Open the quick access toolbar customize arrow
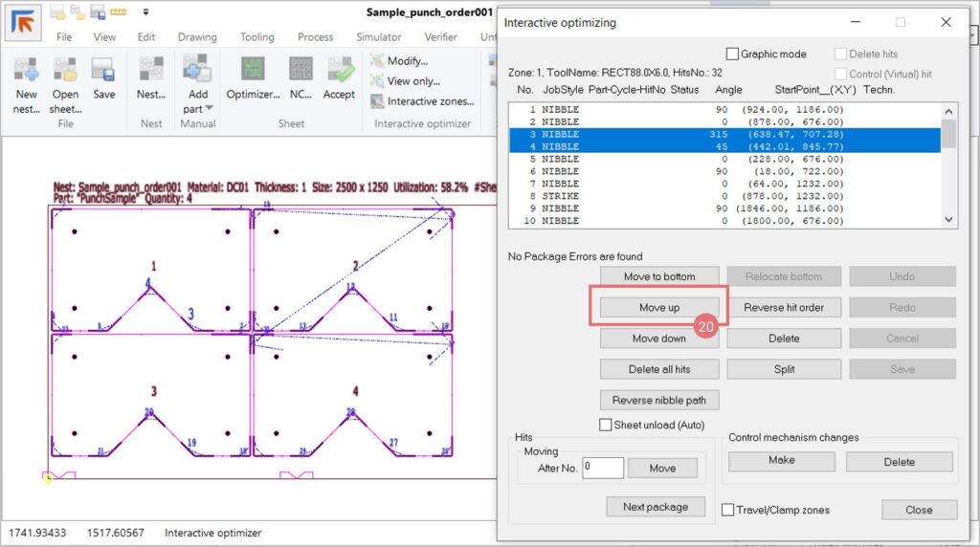980x547 pixels. [145, 13]
